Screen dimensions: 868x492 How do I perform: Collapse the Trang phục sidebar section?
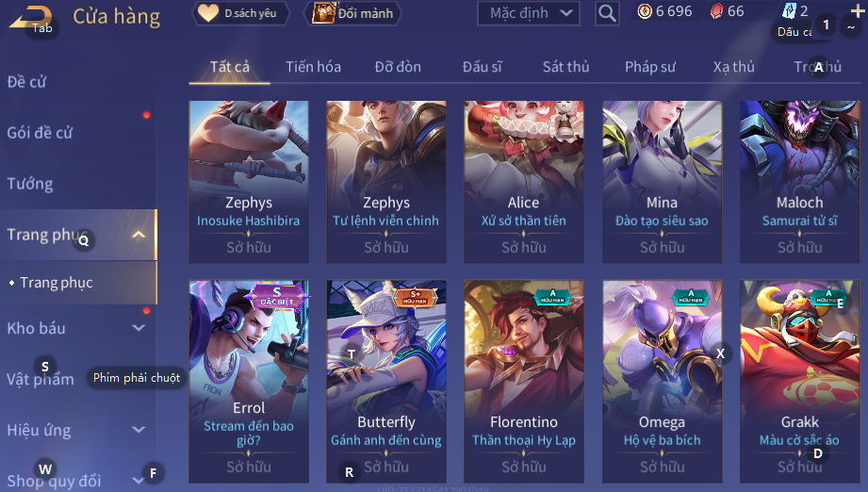click(x=139, y=235)
